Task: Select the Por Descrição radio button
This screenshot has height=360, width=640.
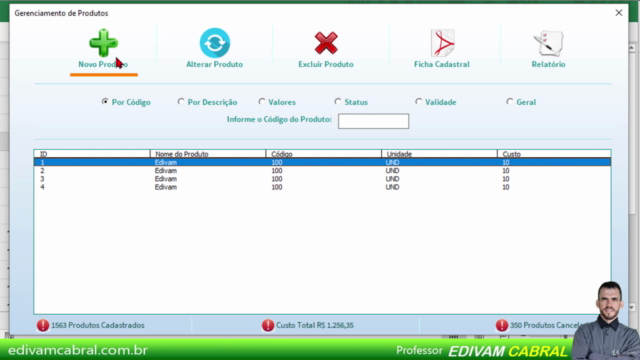Action: (x=181, y=101)
